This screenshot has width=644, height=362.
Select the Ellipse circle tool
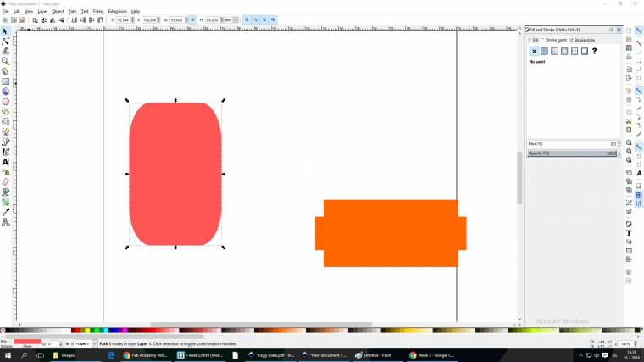point(5,102)
